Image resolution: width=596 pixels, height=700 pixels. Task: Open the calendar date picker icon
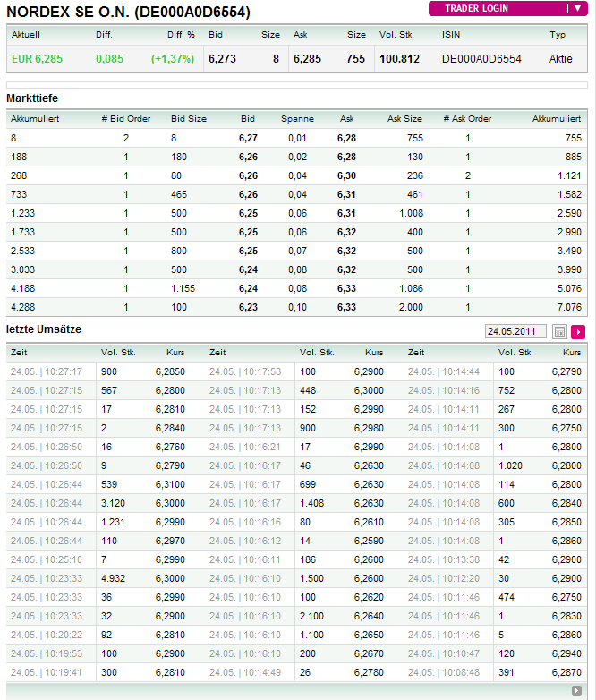559,332
